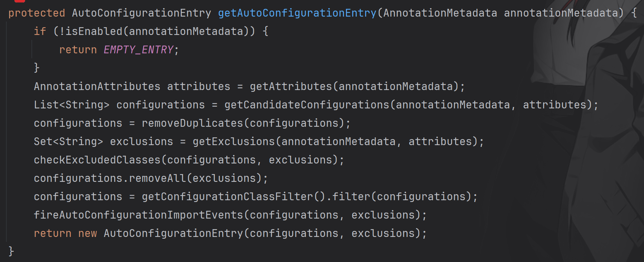The image size is (644, 262).
Task: Click the List<String> type declaration
Action: tap(72, 105)
